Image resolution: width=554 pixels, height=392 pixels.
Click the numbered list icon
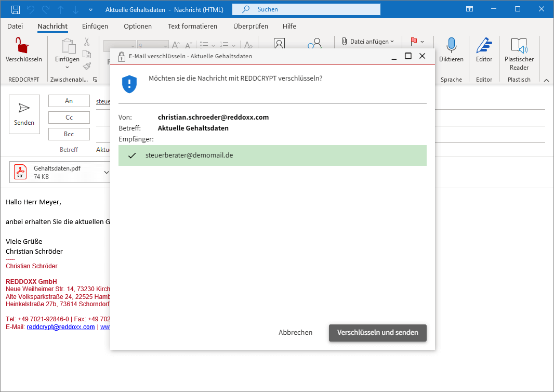(x=225, y=45)
